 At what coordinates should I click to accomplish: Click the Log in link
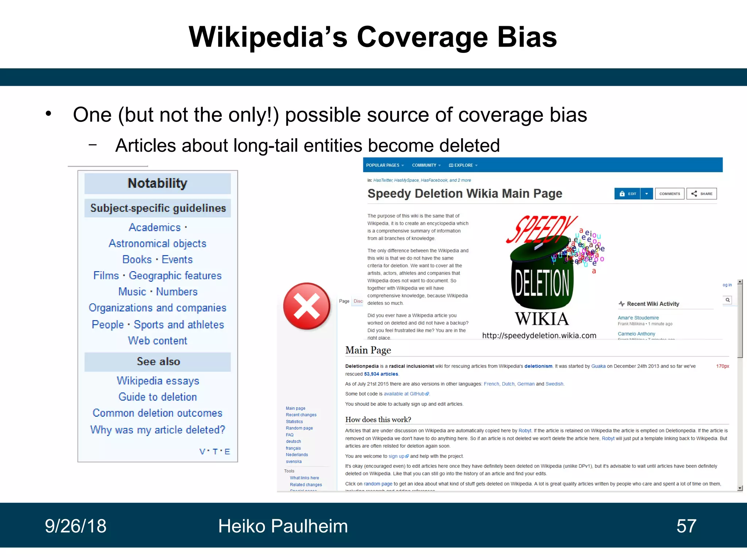(x=727, y=285)
